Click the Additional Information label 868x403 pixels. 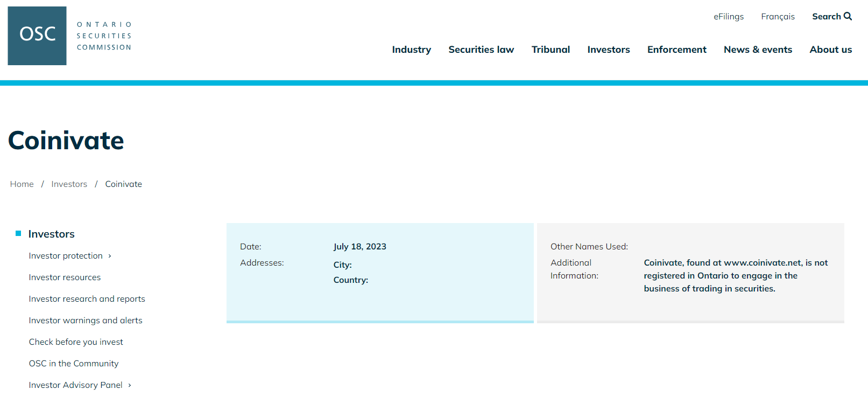click(x=574, y=269)
